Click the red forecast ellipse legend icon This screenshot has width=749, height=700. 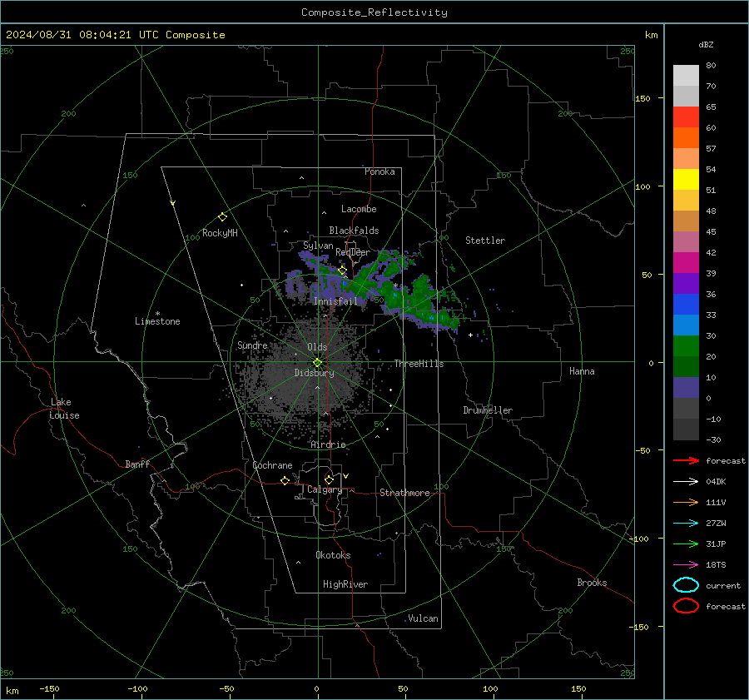point(686,606)
